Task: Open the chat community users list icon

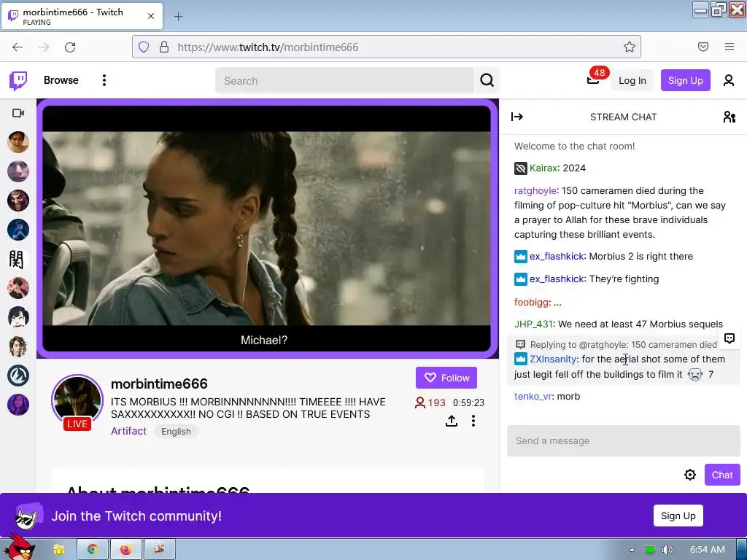Action: [x=729, y=117]
